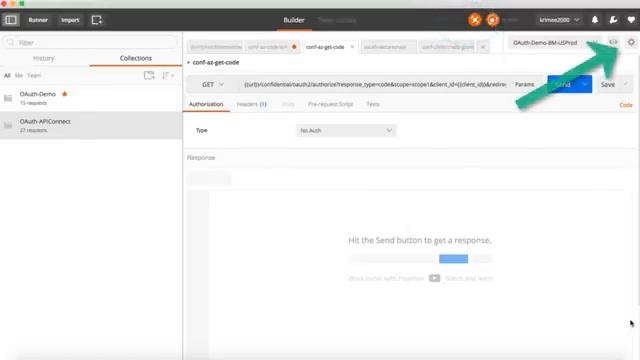Focus the Filter search field

[x=91, y=42]
